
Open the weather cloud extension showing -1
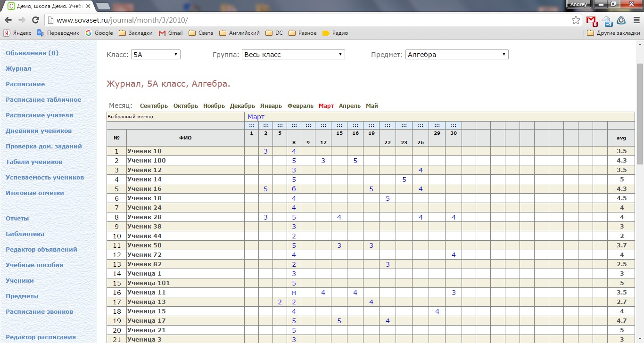pyautogui.click(x=607, y=21)
